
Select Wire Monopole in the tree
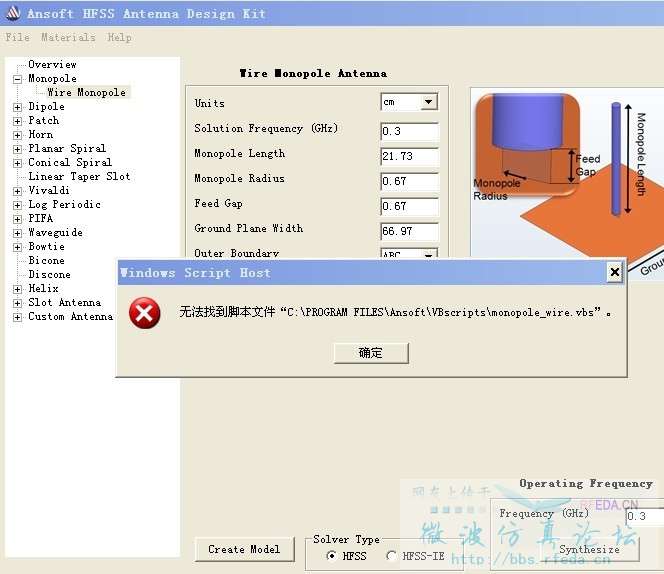click(86, 92)
